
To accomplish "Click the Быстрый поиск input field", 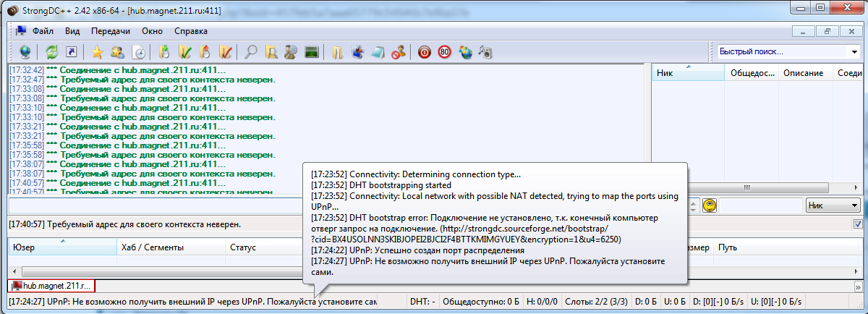I will [780, 52].
